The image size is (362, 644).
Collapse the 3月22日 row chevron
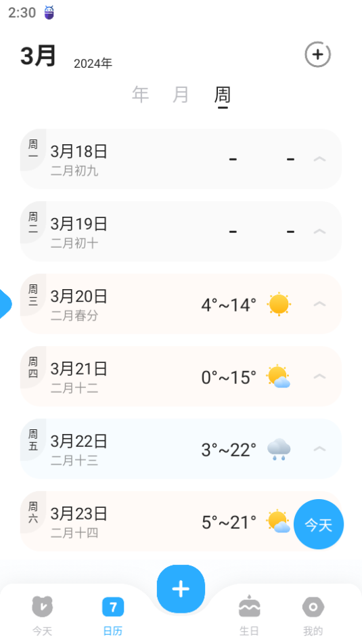coord(320,449)
